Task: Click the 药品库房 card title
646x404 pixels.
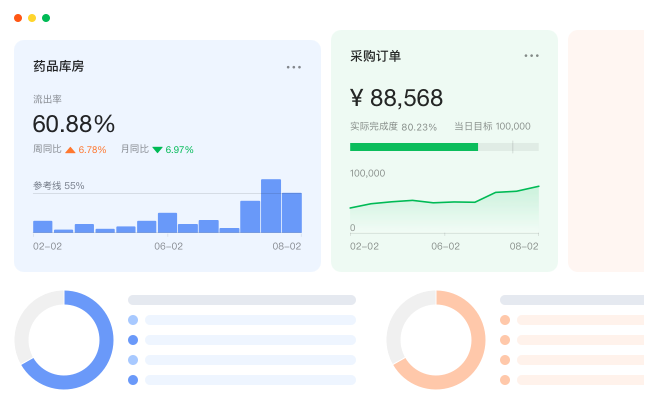Action: 59,66
